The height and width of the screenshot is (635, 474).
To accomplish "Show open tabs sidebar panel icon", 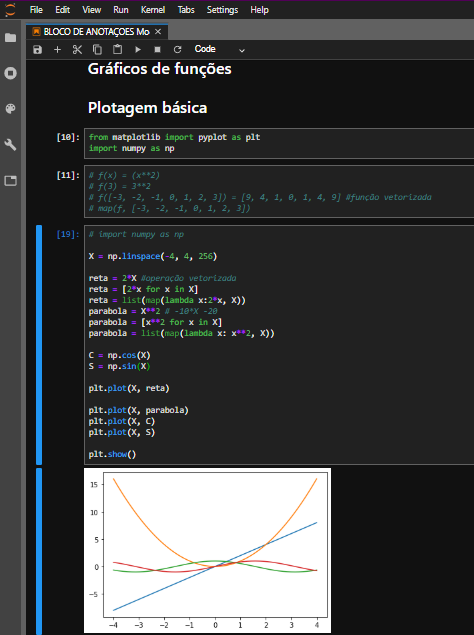I will coord(11,181).
